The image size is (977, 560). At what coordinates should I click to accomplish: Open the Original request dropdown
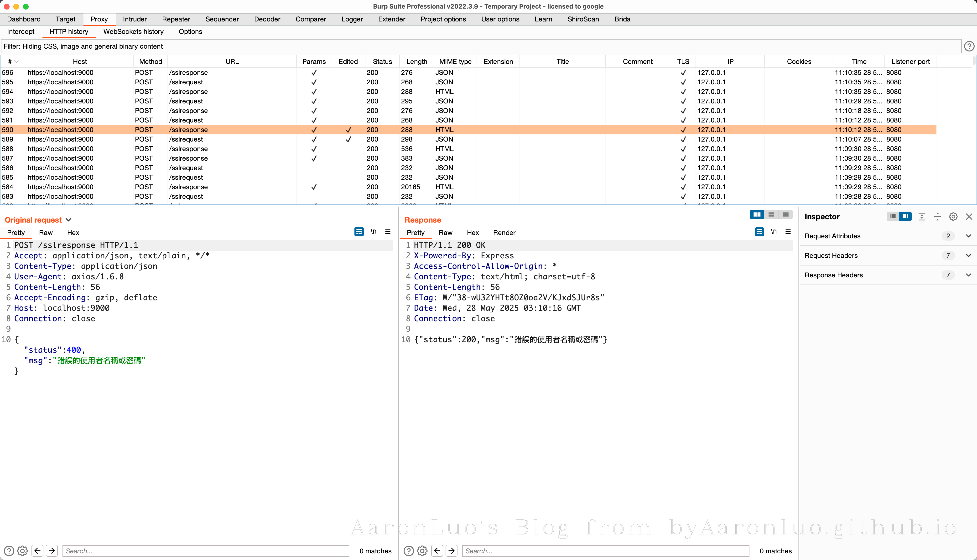[x=68, y=220]
